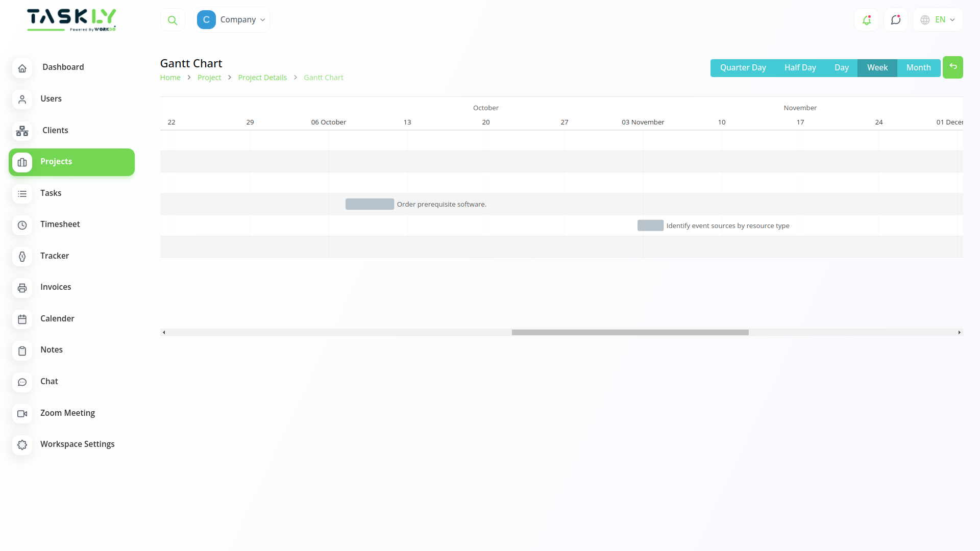Image resolution: width=980 pixels, height=551 pixels.
Task: Open the messages chat bubble icon
Action: pos(895,19)
